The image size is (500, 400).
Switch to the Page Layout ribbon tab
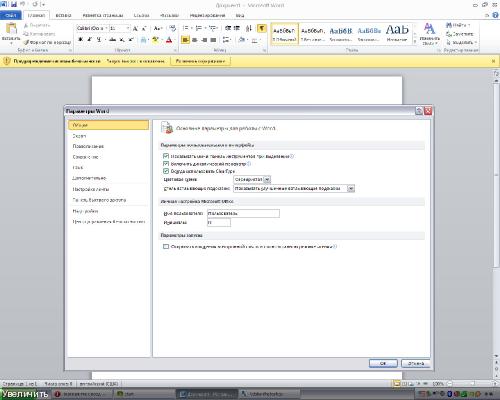pos(103,15)
